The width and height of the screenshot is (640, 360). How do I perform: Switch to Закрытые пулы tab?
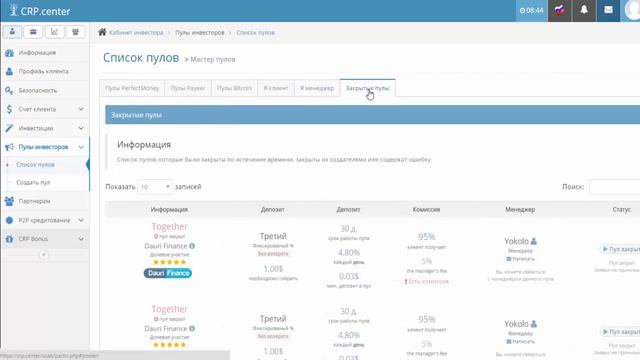click(367, 88)
